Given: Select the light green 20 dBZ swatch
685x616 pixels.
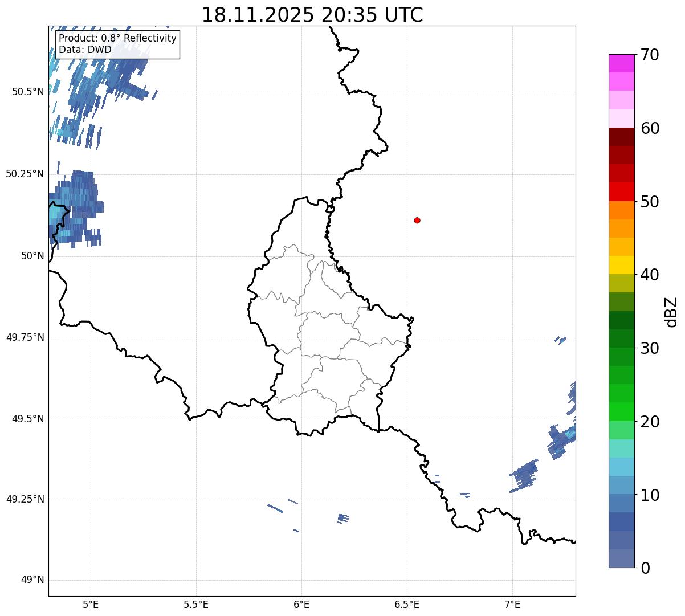Looking at the screenshot, I should [x=622, y=430].
